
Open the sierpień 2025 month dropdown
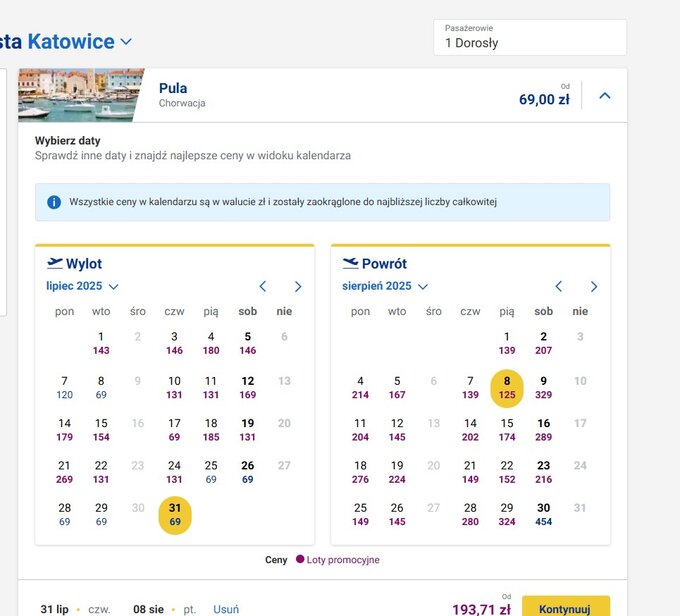(x=384, y=286)
